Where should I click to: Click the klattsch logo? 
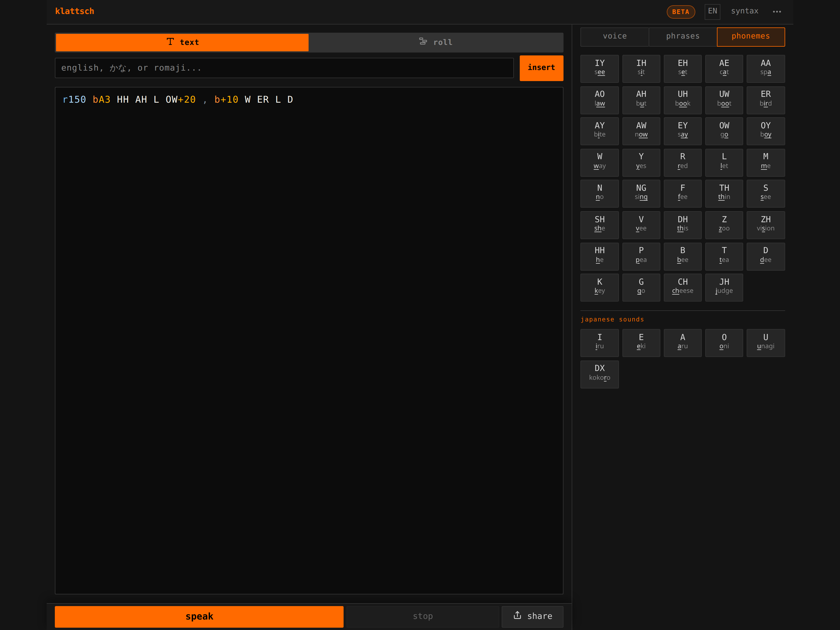pos(75,11)
